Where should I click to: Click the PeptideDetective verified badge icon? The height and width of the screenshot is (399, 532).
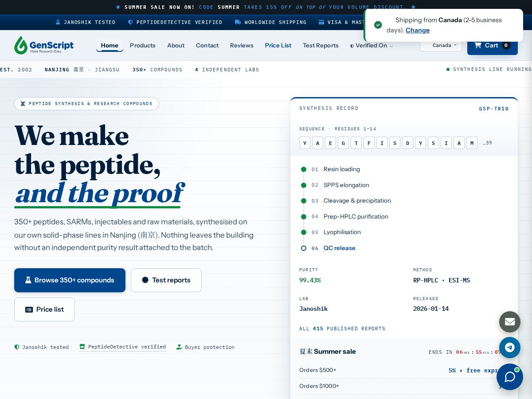click(82, 347)
